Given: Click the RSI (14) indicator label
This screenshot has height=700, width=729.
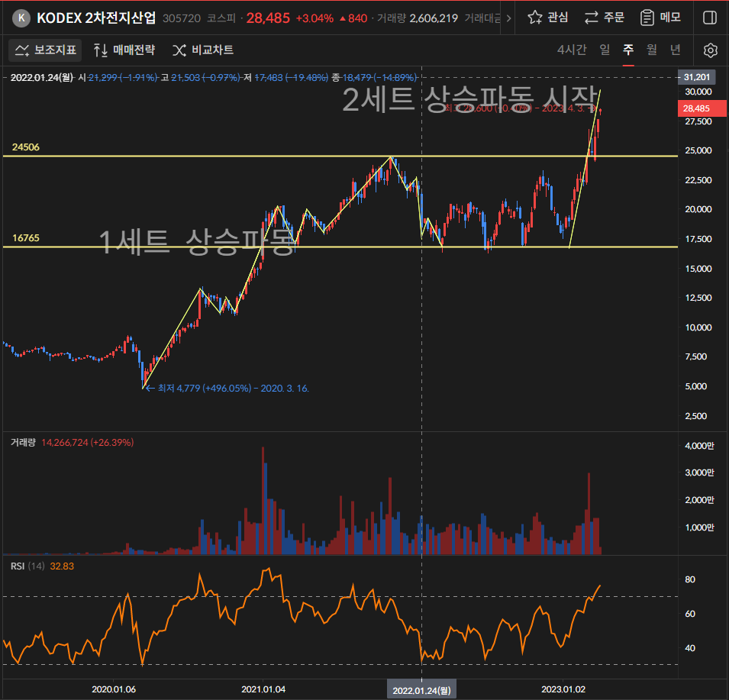Looking at the screenshot, I should pos(27,566).
